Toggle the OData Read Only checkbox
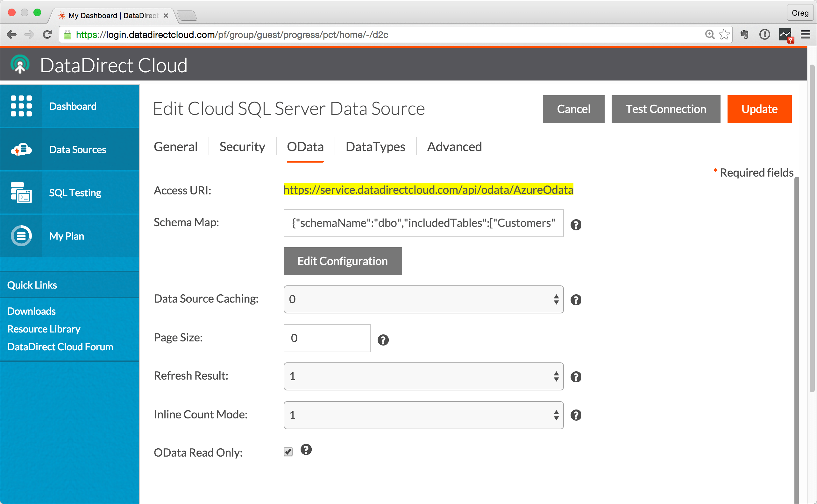This screenshot has width=817, height=504. [x=288, y=452]
